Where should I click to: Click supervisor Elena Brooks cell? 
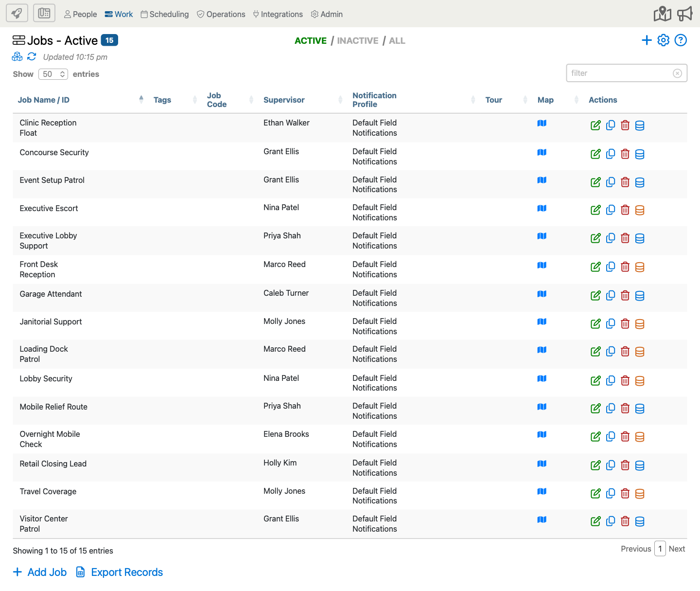click(x=286, y=434)
